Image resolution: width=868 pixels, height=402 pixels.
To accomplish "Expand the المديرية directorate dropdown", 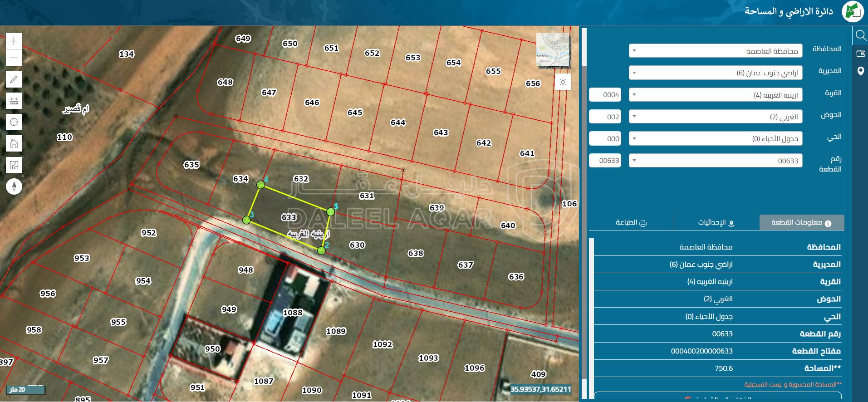I will pyautogui.click(x=715, y=73).
